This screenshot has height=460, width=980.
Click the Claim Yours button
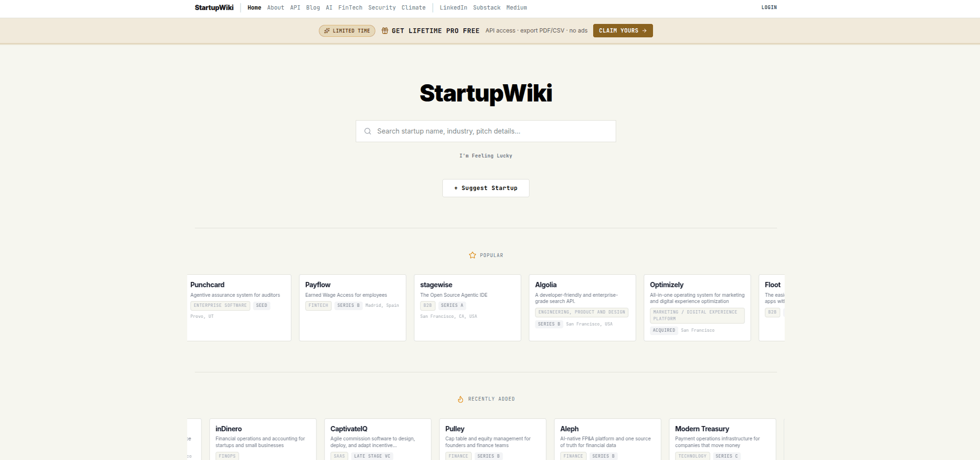coord(623,31)
